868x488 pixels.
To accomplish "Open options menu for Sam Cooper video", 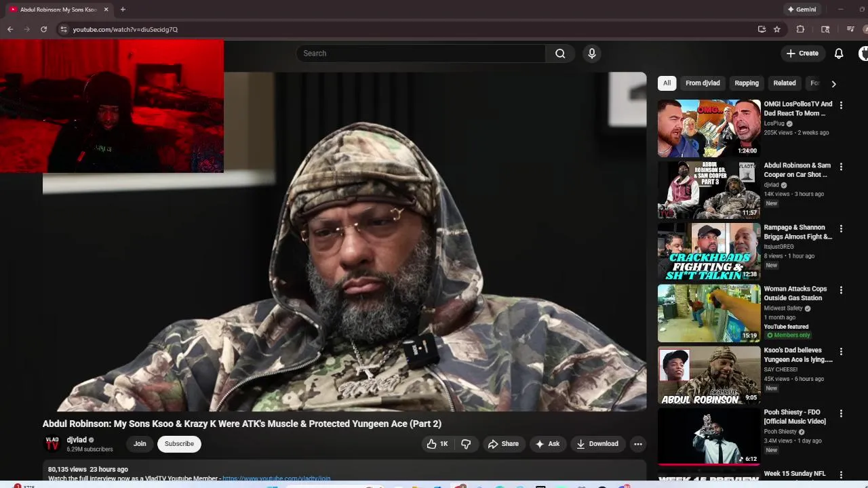I will coord(841,167).
